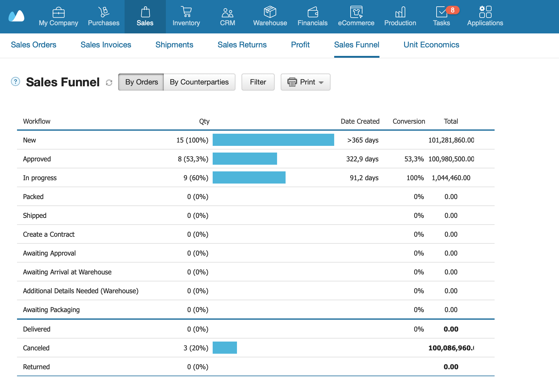Click the blue bar for In progress row

(249, 177)
